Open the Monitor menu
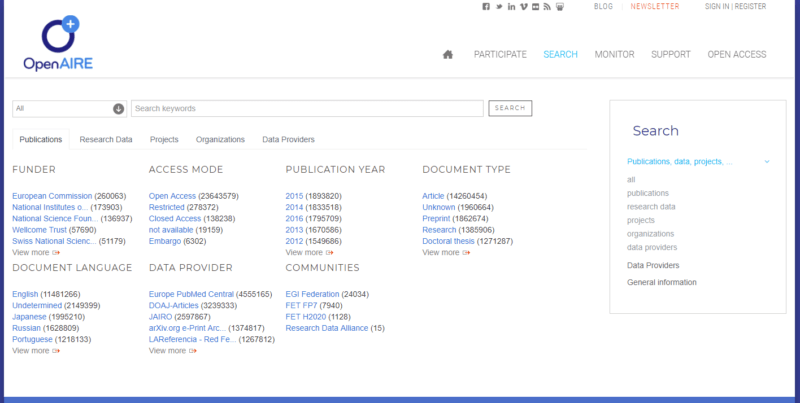 614,54
